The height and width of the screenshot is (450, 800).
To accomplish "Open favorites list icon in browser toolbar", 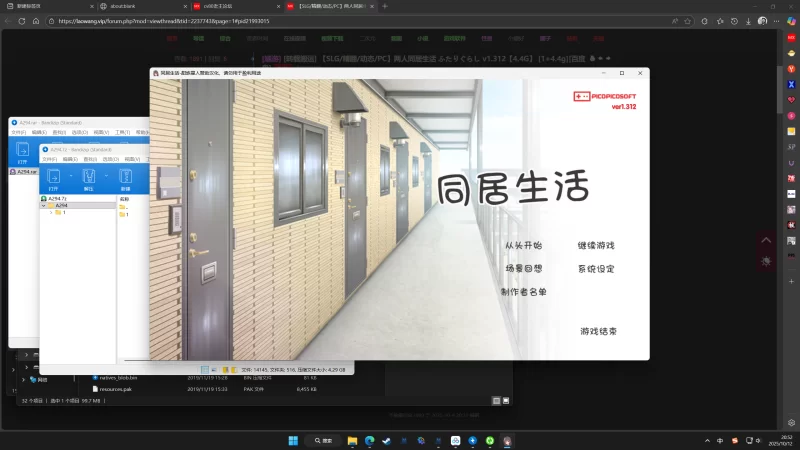I will [x=720, y=21].
